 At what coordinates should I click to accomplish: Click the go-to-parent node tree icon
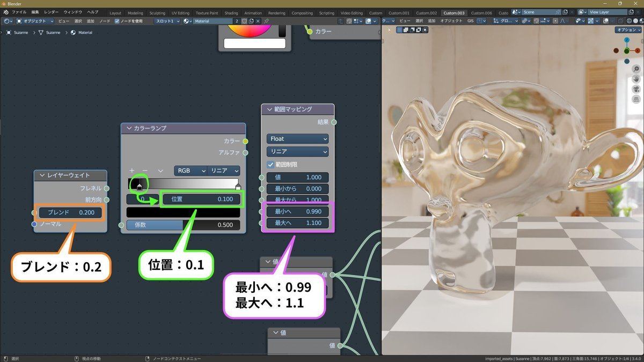pyautogui.click(x=341, y=21)
